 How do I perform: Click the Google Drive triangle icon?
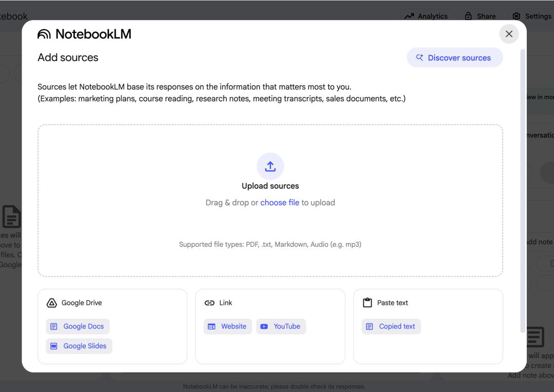point(51,303)
